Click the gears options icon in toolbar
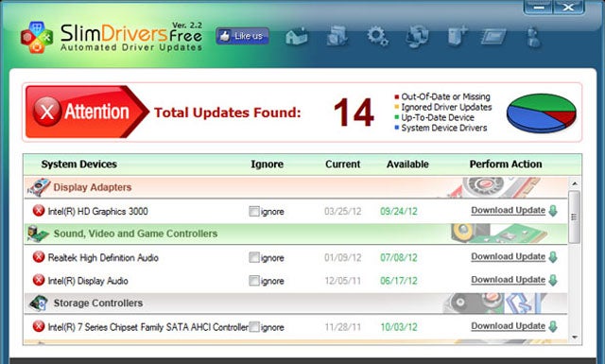The image size is (605, 364). point(377,36)
